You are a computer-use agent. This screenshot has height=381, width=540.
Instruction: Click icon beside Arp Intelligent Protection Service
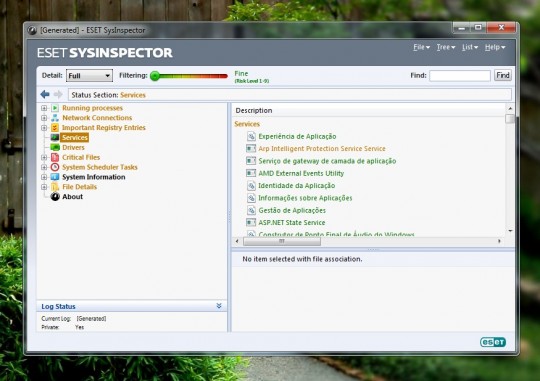[251, 148]
